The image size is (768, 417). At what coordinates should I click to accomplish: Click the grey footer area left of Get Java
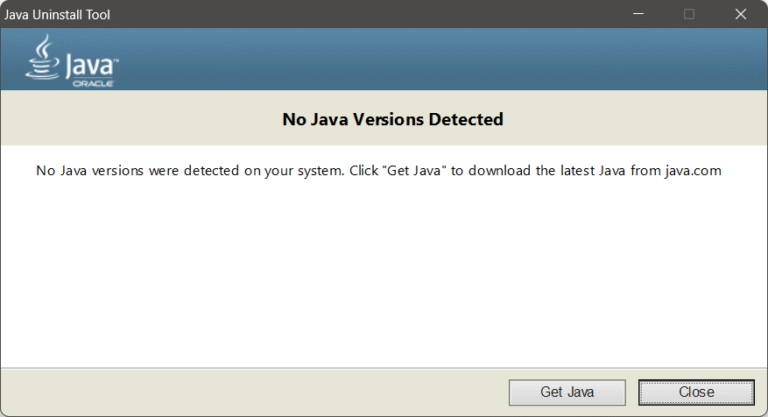[x=250, y=392]
